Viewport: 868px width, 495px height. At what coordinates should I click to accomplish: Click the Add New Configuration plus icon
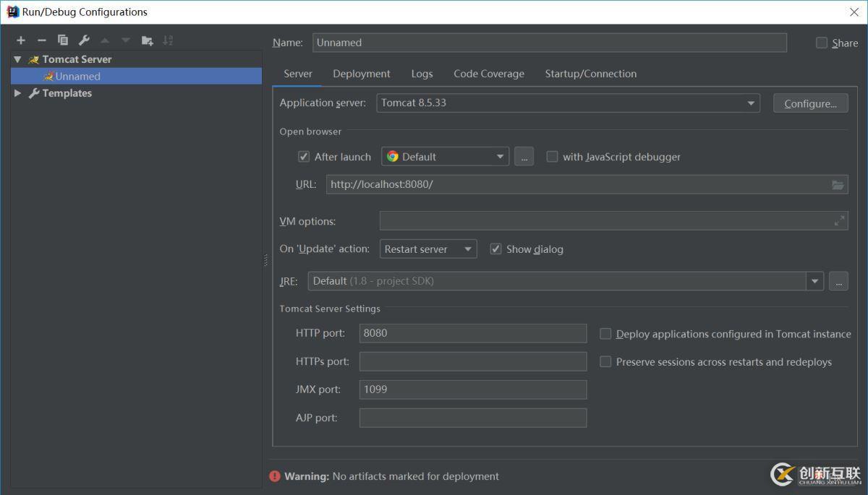(20, 40)
